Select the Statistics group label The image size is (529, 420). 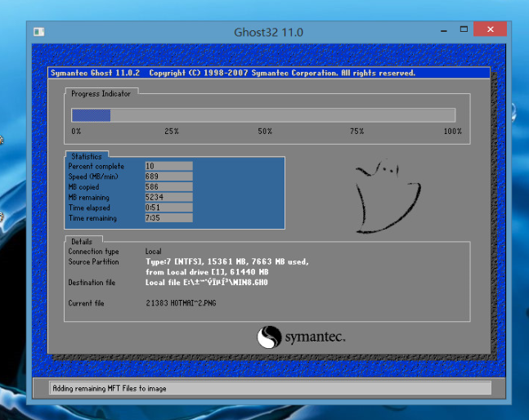click(x=87, y=156)
